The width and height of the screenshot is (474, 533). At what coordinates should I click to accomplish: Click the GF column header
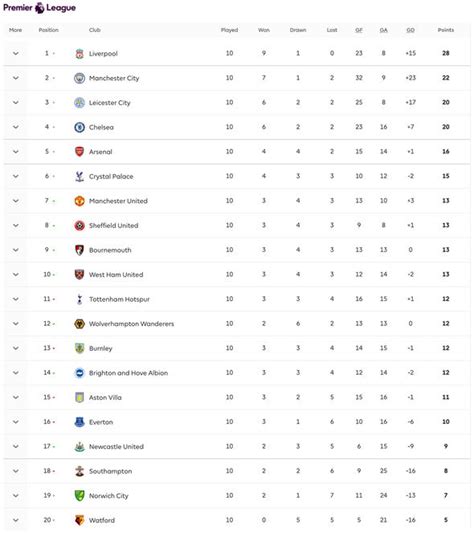359,30
